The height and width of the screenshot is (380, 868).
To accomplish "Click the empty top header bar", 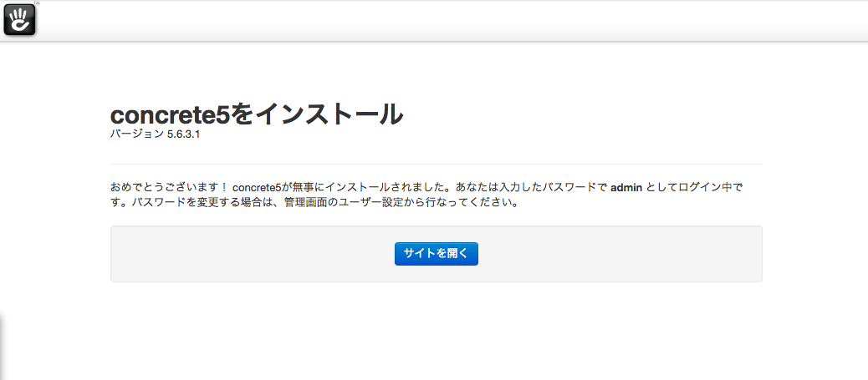I will (x=452, y=20).
